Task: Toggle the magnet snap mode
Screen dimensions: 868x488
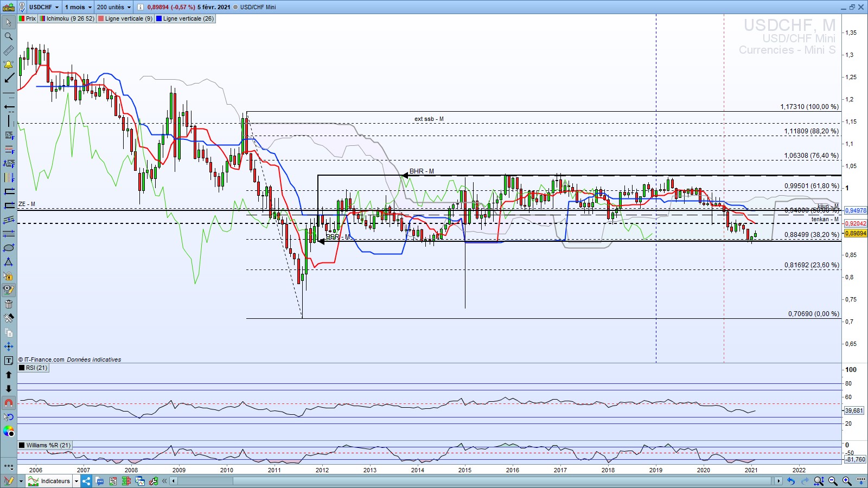Action: pos(9,403)
